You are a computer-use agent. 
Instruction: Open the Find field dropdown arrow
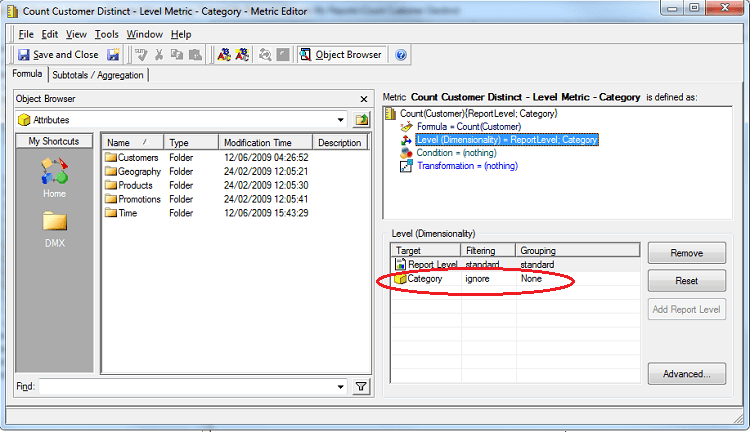point(341,386)
